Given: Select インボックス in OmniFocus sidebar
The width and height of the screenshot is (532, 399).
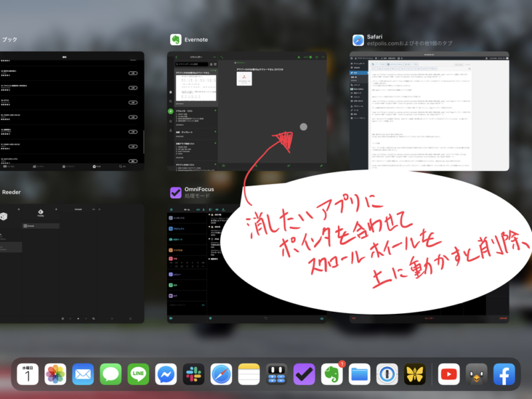Looking at the screenshot, I should tap(187, 218).
